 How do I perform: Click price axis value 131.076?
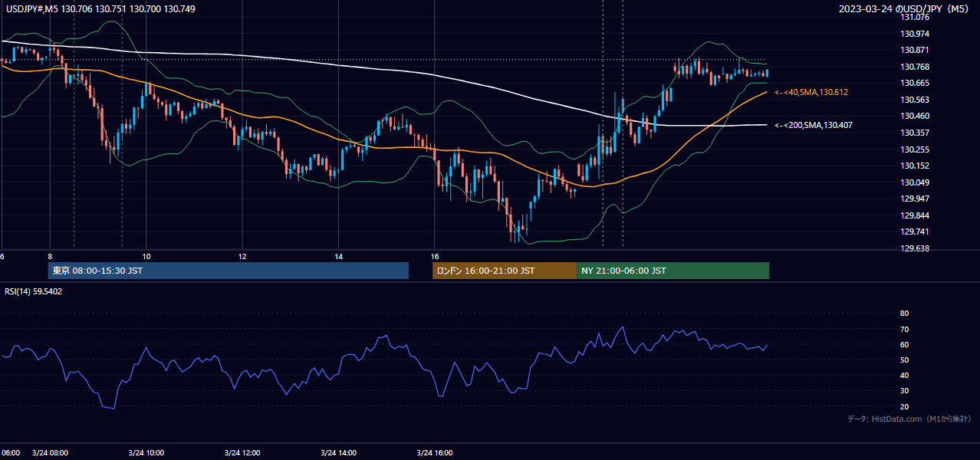pos(914,18)
